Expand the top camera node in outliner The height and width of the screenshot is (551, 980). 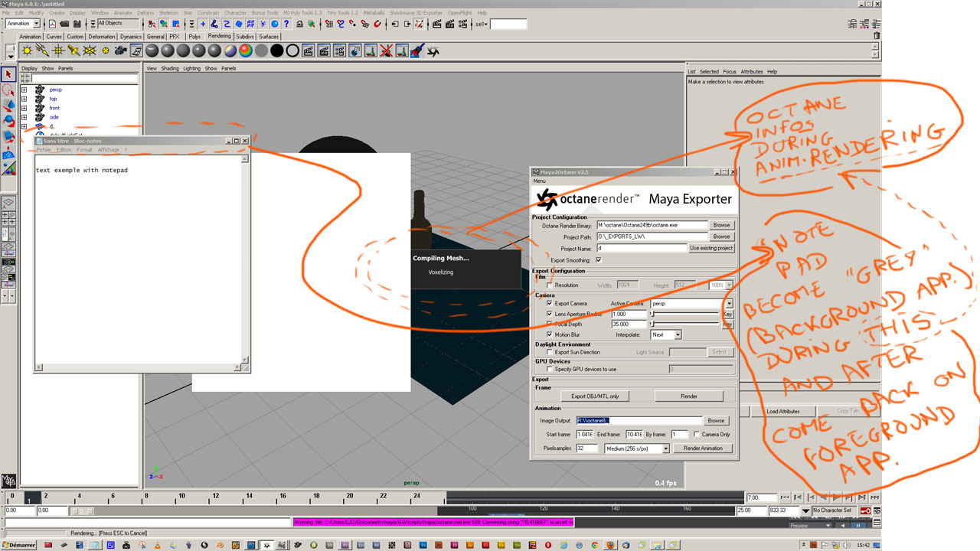(24, 99)
